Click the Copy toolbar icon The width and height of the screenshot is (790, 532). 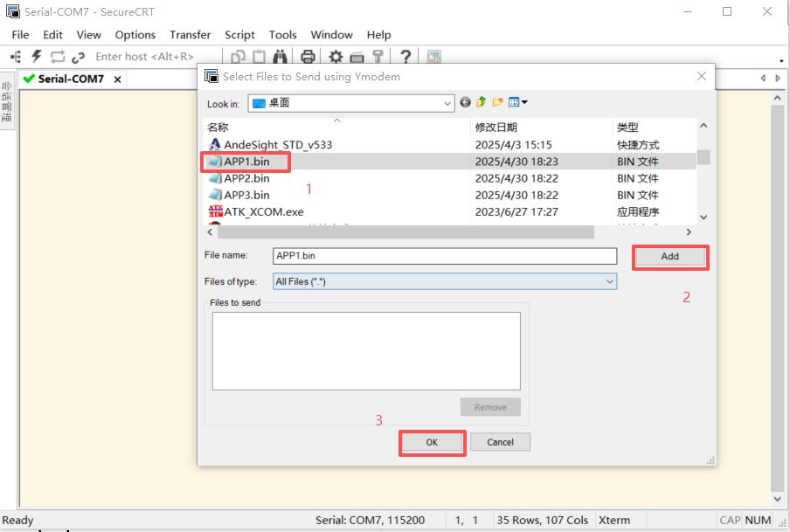[x=238, y=57]
